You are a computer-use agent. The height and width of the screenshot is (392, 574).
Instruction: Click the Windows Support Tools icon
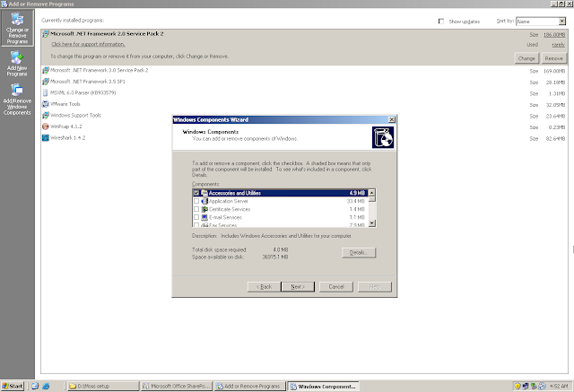(x=46, y=116)
